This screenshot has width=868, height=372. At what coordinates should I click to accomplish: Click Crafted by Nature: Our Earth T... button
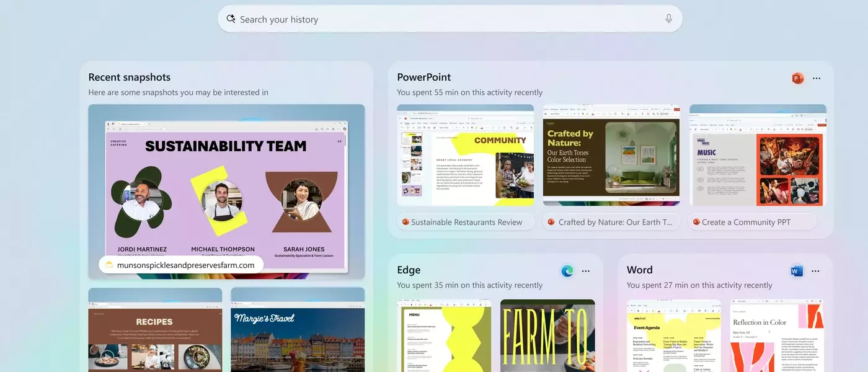(x=611, y=222)
